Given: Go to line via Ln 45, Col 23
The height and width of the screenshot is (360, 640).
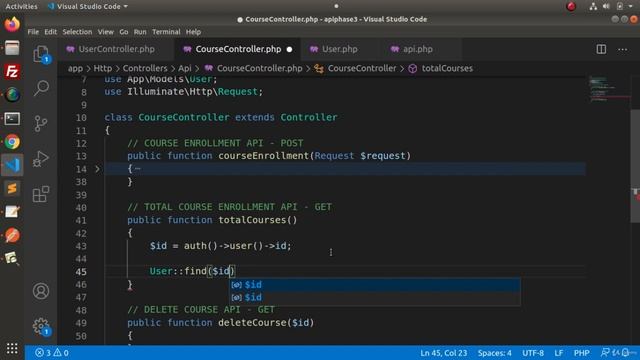Looking at the screenshot, I should 444,353.
